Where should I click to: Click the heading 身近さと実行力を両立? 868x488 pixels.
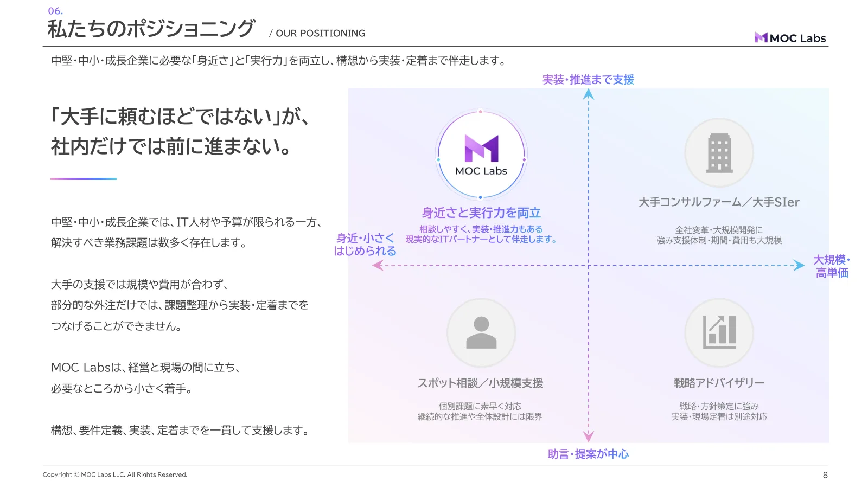[481, 213]
